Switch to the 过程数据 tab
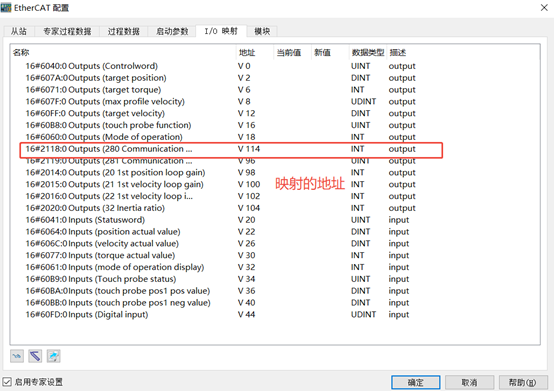The image size is (554, 391). coord(123,31)
